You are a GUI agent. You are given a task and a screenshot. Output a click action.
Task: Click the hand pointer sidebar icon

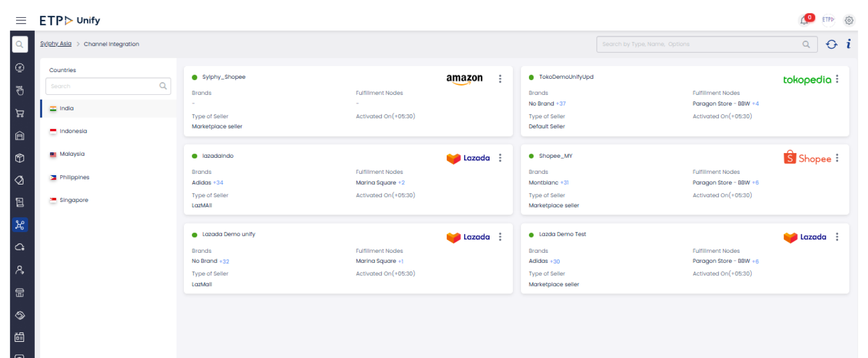click(x=19, y=90)
